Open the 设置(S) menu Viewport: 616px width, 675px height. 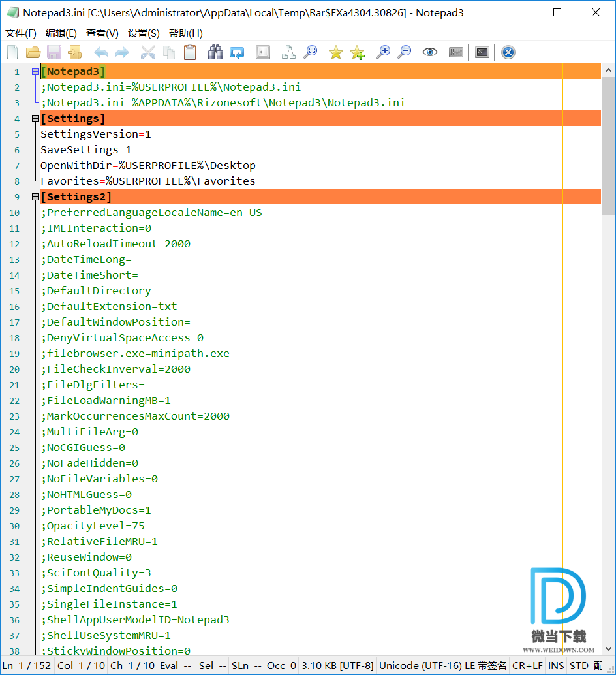tap(144, 33)
